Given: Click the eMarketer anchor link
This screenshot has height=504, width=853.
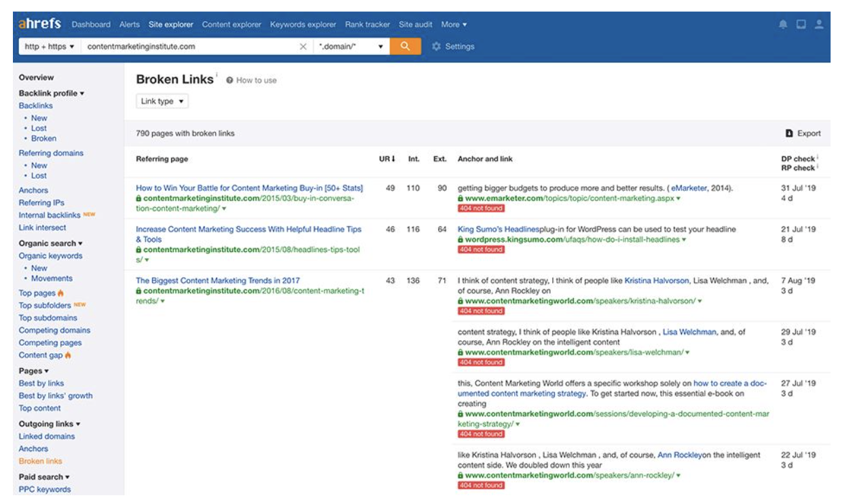Looking at the screenshot, I should (x=690, y=188).
